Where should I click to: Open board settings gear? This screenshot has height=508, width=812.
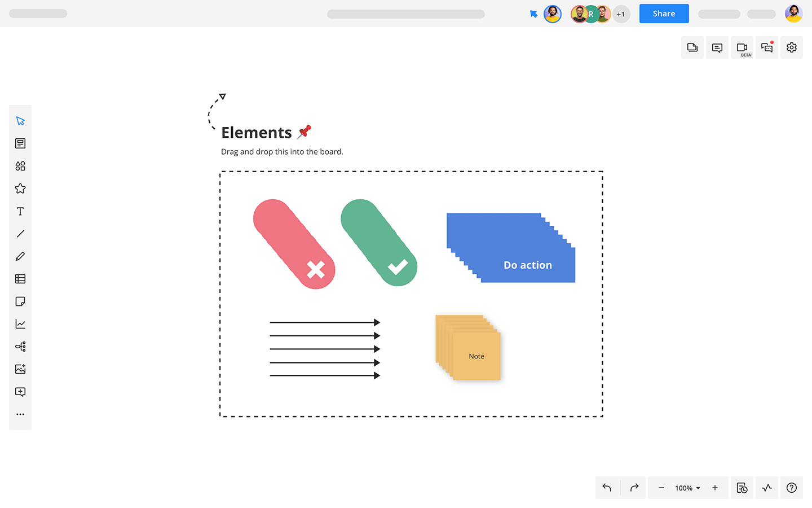point(792,47)
